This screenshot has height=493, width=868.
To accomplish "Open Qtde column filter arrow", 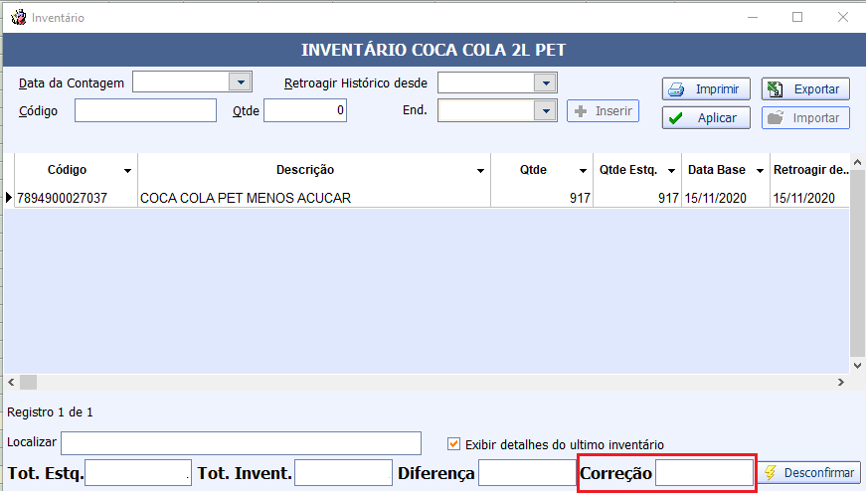I will point(583,170).
